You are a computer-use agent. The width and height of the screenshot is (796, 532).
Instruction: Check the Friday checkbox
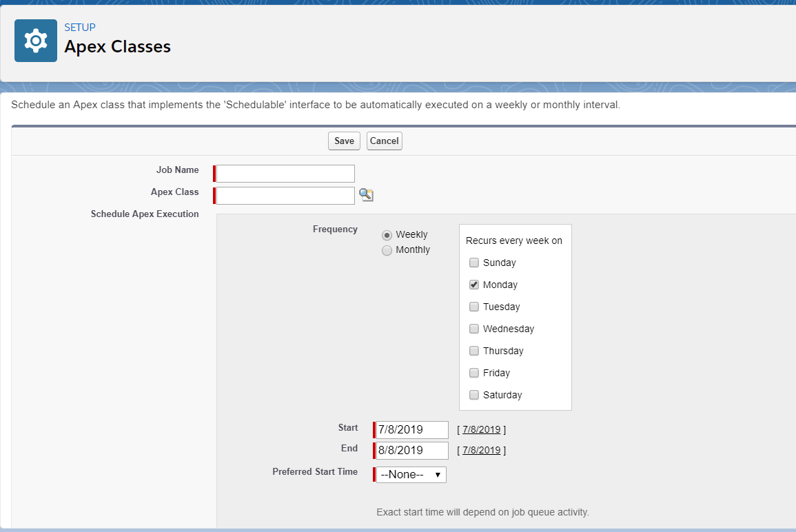coord(473,373)
